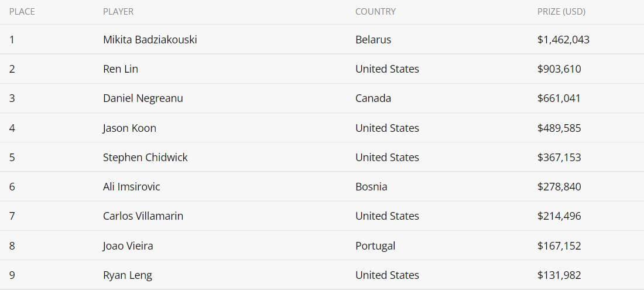This screenshot has width=644, height=290.
Task: Click Ryan Leng in ninth place
Action: (127, 275)
